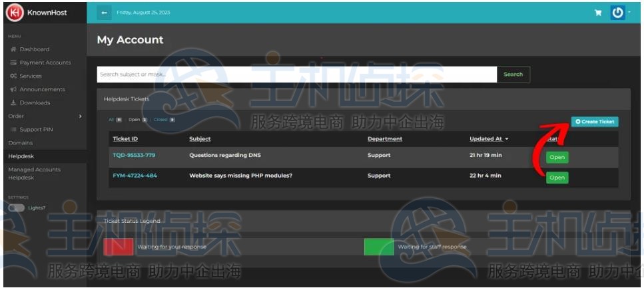Screen dimensions: 644x290
Task: Sort by Department column
Action: [x=385, y=139]
